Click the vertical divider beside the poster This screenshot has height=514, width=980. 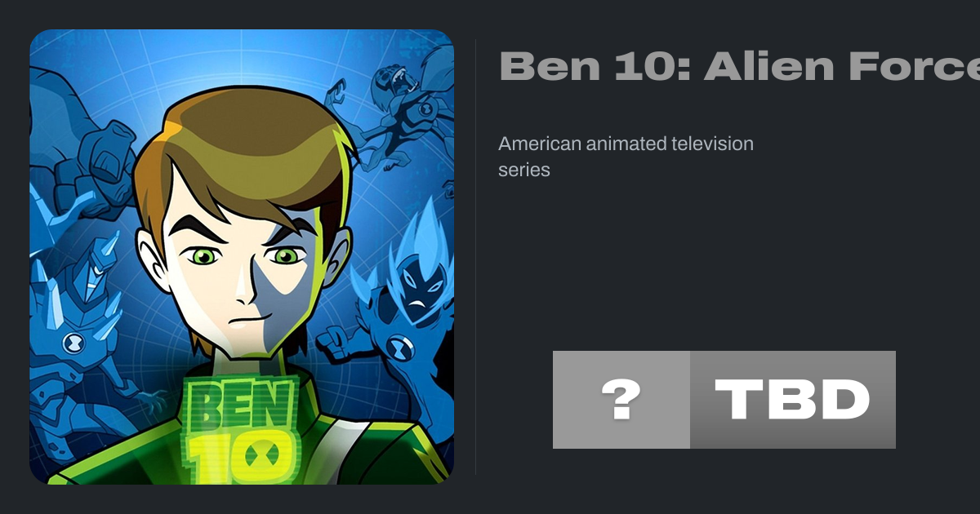[x=476, y=257]
